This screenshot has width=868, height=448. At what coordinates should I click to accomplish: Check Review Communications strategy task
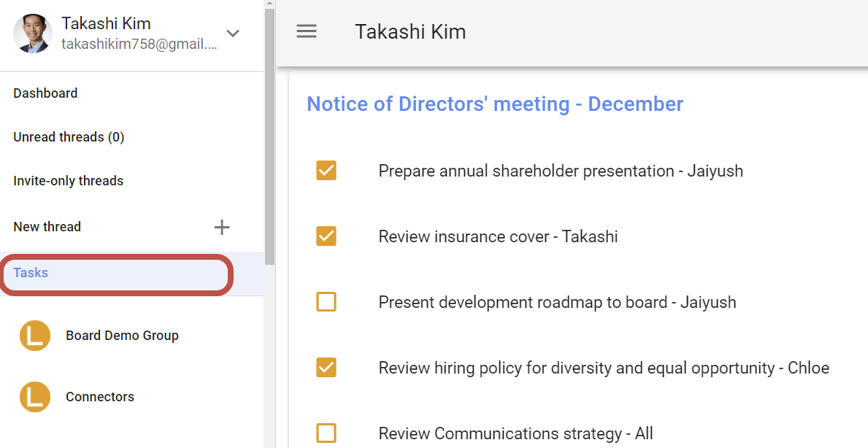pyautogui.click(x=326, y=433)
